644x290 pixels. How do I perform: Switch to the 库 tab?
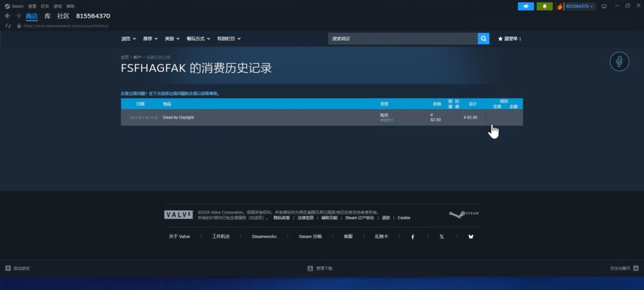point(48,16)
